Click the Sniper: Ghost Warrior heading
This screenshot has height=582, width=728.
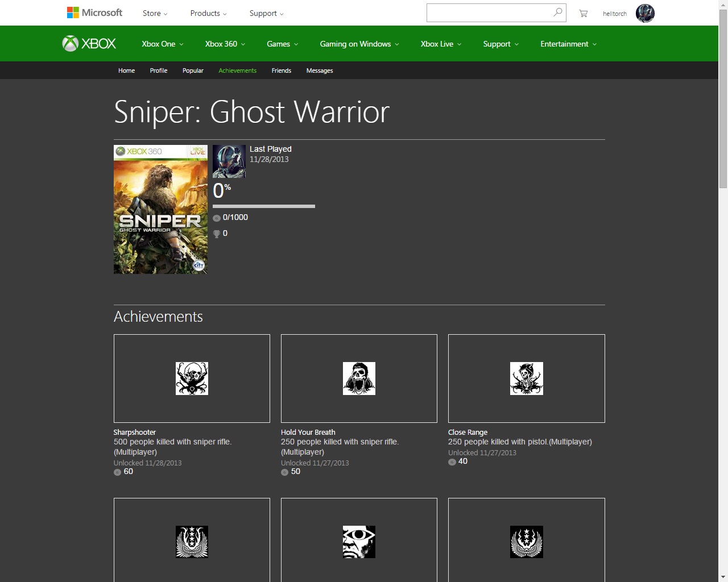pos(251,112)
